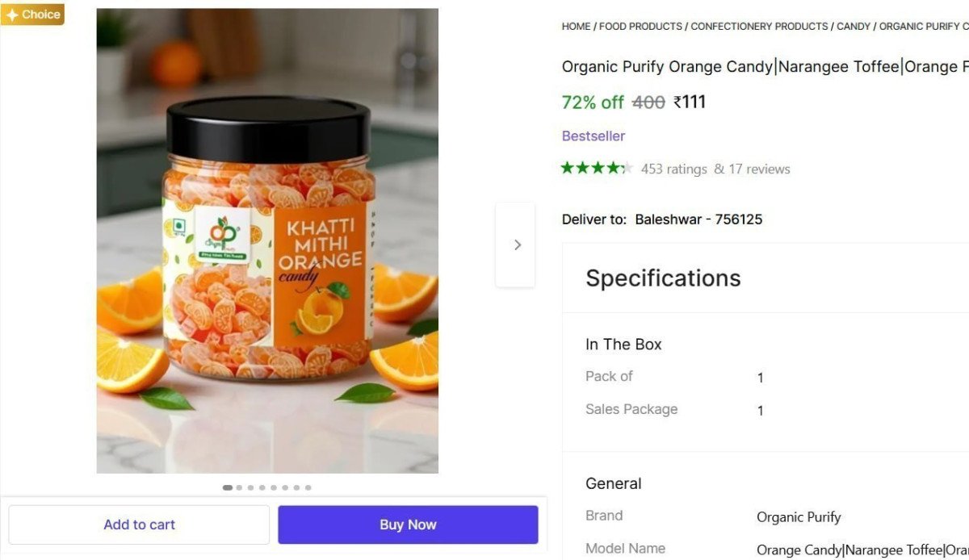Click the Buy Now button
969x560 pixels.
pyautogui.click(x=407, y=524)
